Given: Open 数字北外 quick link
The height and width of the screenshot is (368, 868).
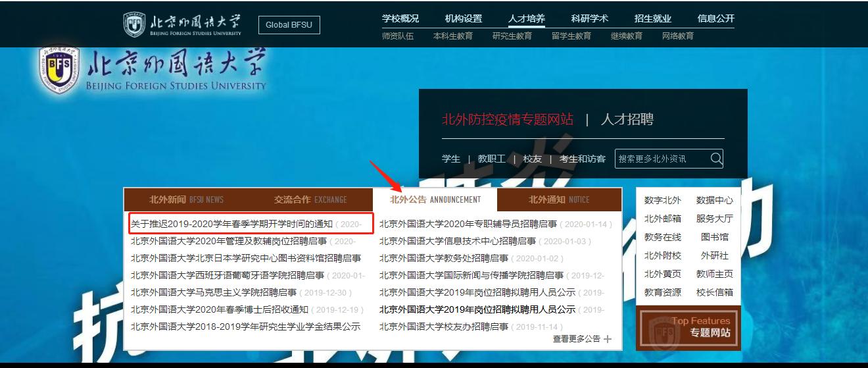Looking at the screenshot, I should pos(663,200).
